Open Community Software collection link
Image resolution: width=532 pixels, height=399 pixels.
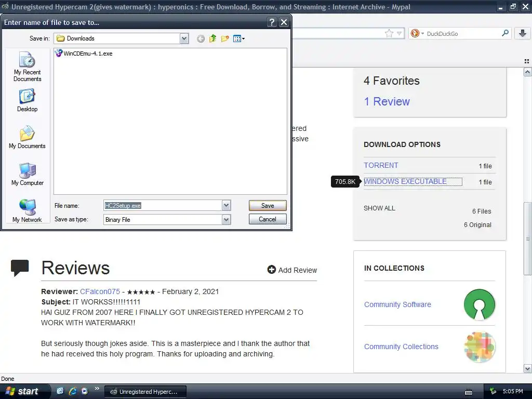click(x=397, y=304)
